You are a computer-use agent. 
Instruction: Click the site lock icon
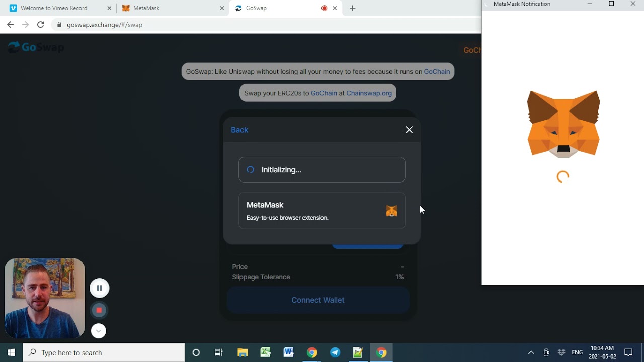tap(59, 25)
